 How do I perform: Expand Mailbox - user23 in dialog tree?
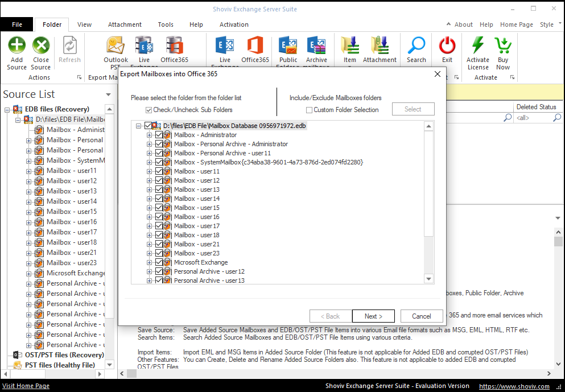tap(149, 253)
